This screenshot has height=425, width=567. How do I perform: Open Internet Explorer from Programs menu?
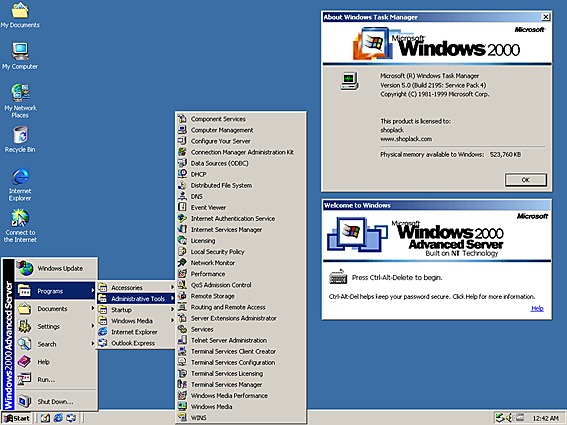tap(136, 332)
